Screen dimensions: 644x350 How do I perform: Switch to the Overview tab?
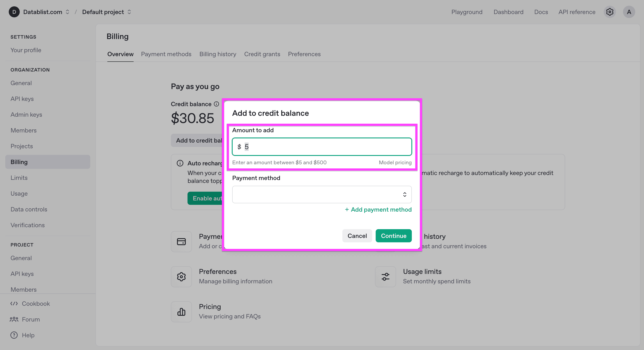click(x=120, y=54)
